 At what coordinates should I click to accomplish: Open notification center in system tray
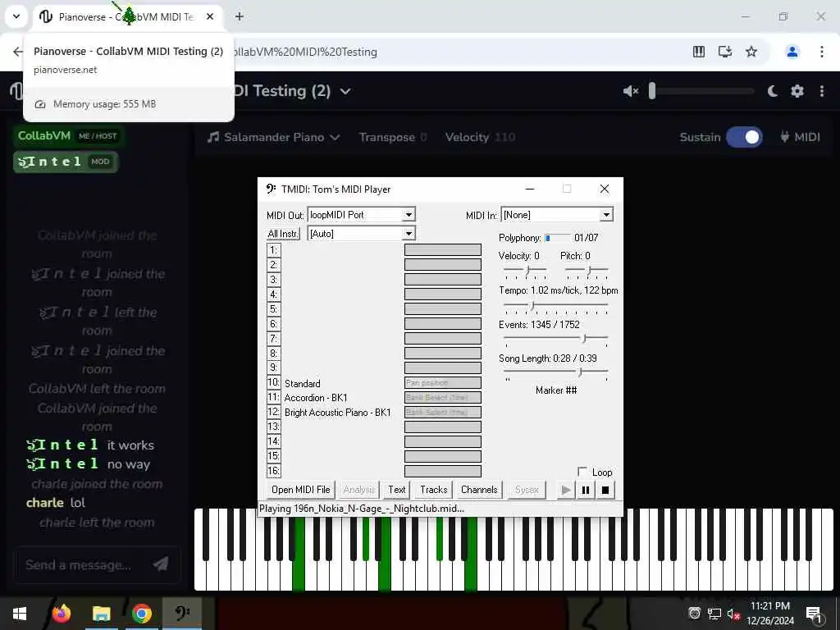click(814, 615)
